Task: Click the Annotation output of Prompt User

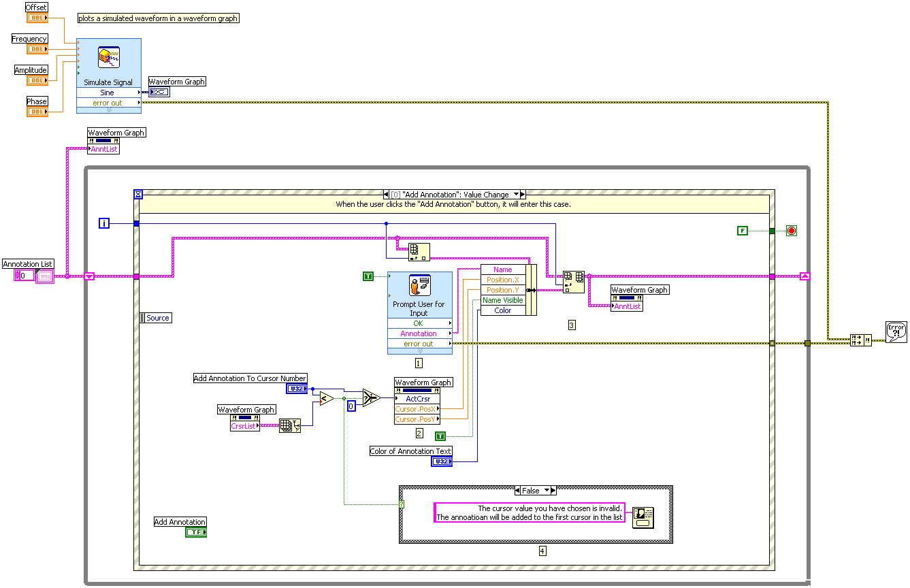Action: pos(419,333)
